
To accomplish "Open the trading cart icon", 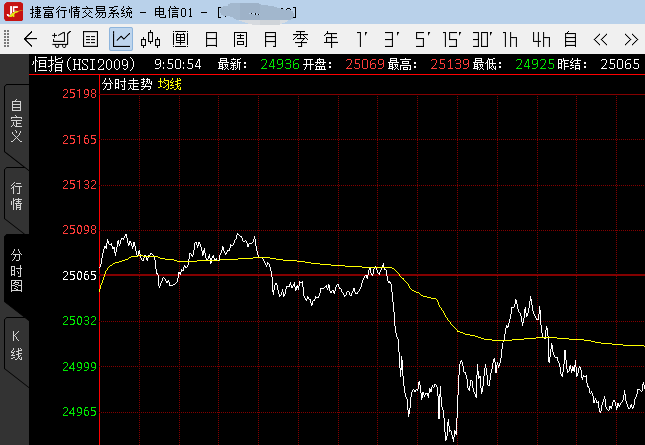I will pos(60,40).
